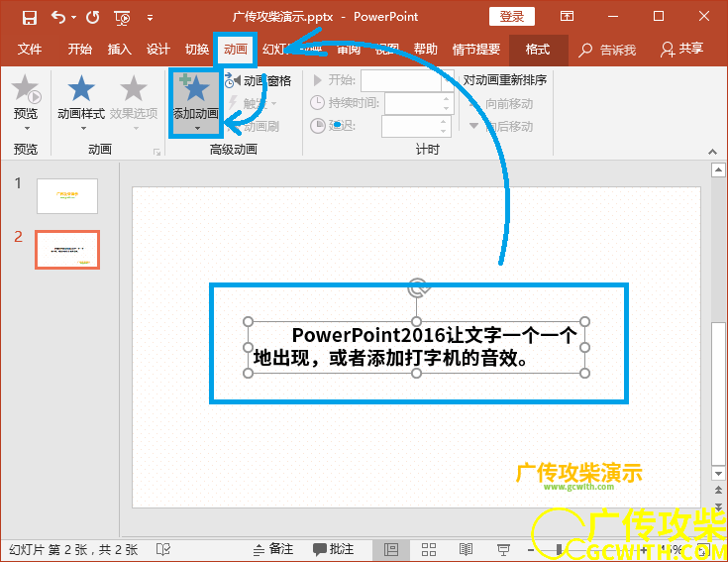Decrease 延迟 with spinner down arrow

pyautogui.click(x=444, y=131)
